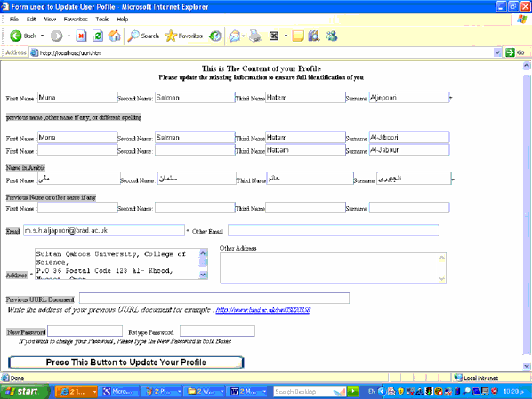Click the Other Address scroll up arrow
Image resolution: width=532 pixels, height=399 pixels.
(x=442, y=258)
